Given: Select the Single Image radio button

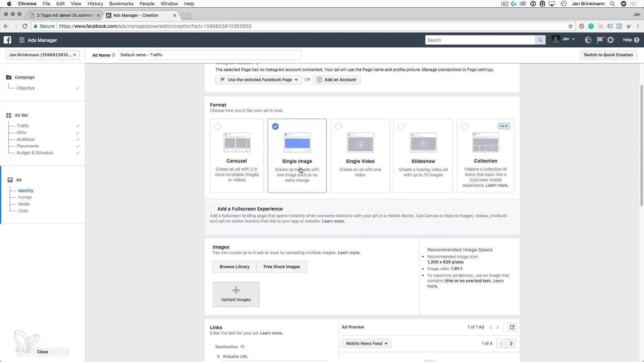Looking at the screenshot, I should click(x=275, y=126).
